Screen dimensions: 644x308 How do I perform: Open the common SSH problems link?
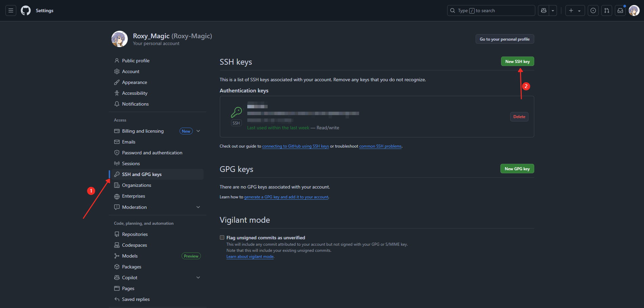pyautogui.click(x=380, y=146)
